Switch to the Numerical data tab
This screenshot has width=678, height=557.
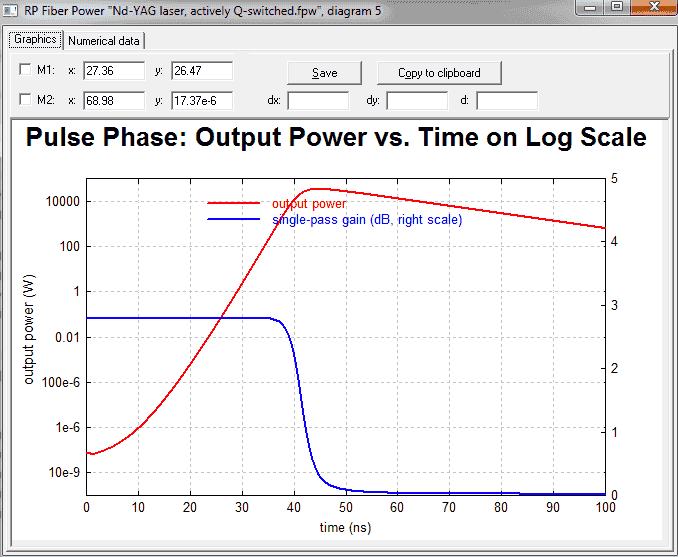[104, 41]
